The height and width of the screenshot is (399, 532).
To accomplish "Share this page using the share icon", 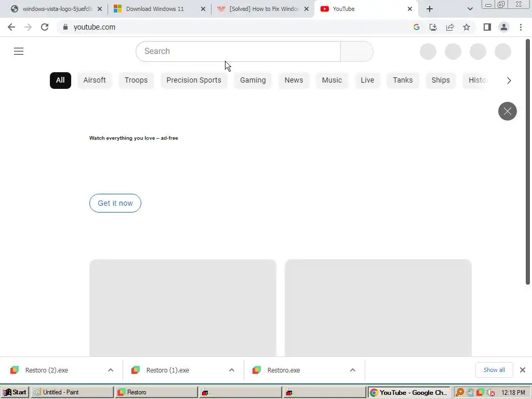I will (450, 27).
